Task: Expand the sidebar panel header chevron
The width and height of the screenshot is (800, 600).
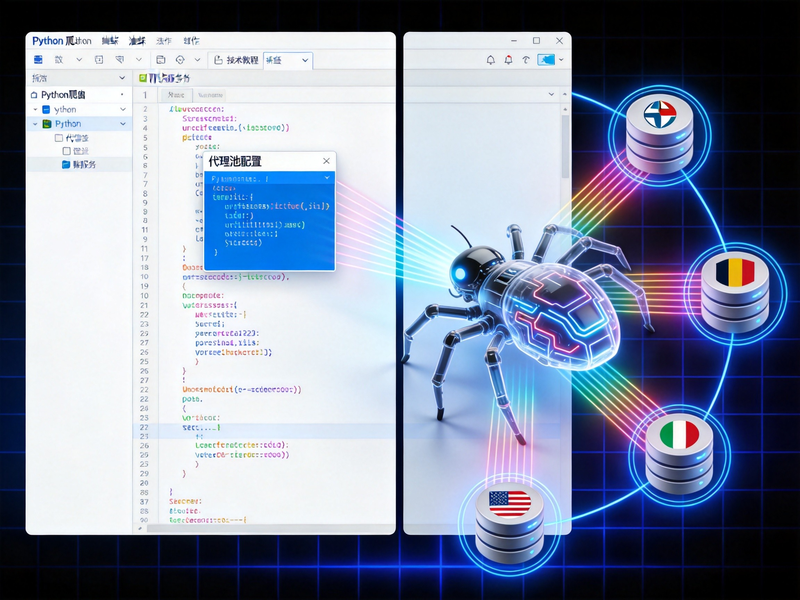Action: point(122,78)
